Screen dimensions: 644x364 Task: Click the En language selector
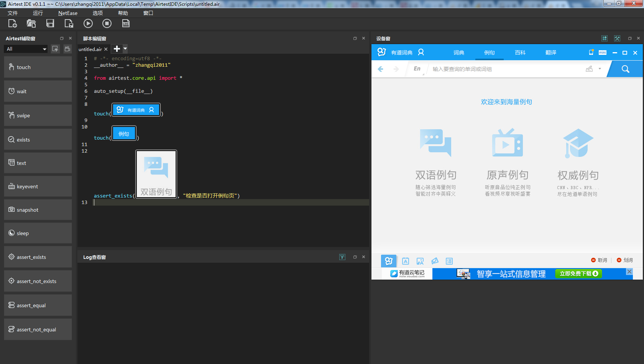417,69
